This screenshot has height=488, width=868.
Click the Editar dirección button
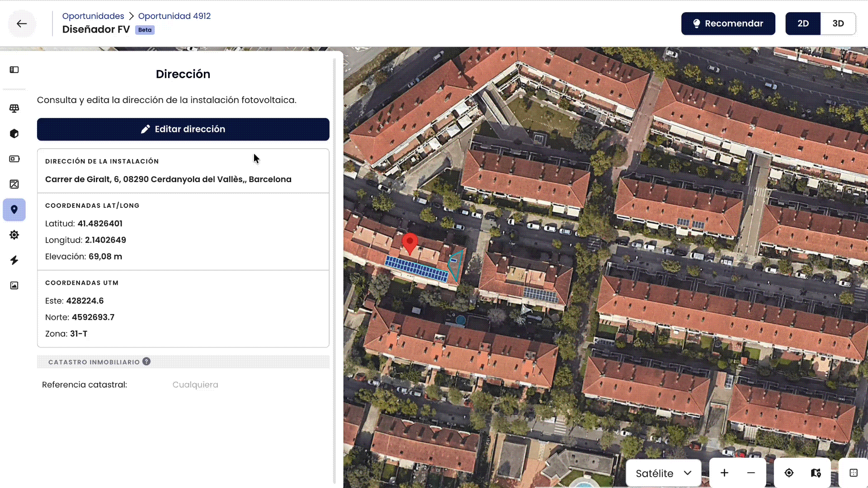183,129
